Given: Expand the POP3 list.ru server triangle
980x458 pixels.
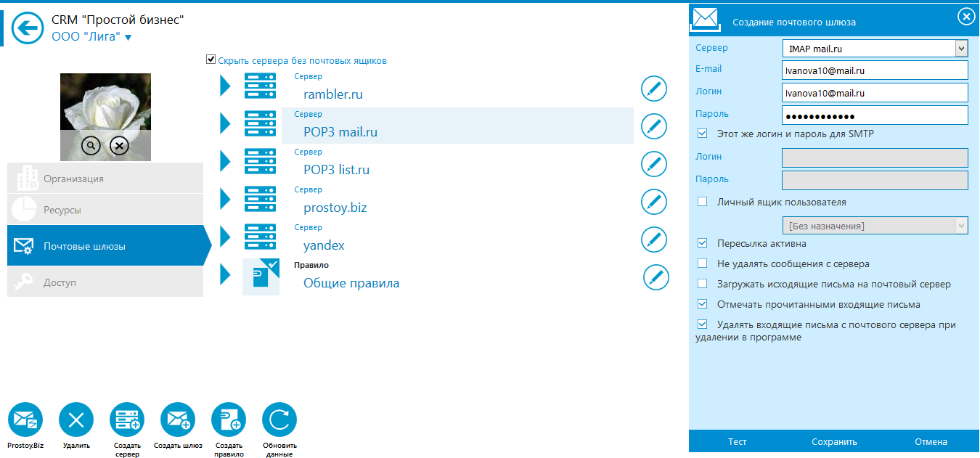Looking at the screenshot, I should pyautogui.click(x=225, y=162).
